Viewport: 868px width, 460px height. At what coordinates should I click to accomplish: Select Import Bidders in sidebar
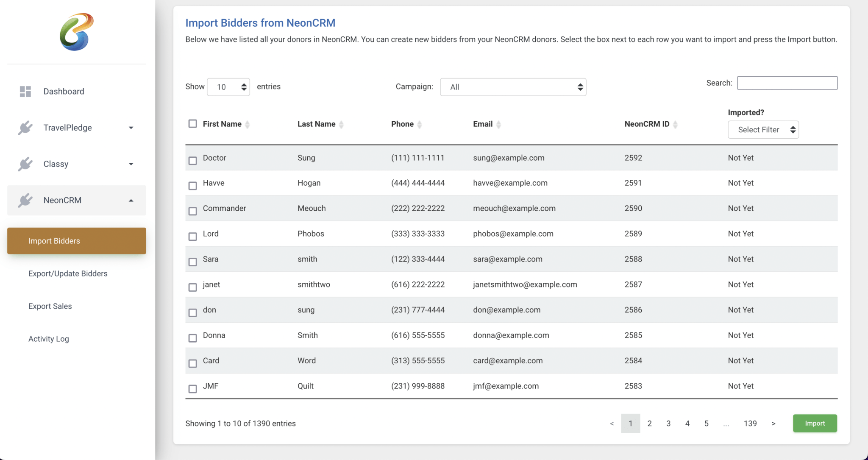[77, 241]
